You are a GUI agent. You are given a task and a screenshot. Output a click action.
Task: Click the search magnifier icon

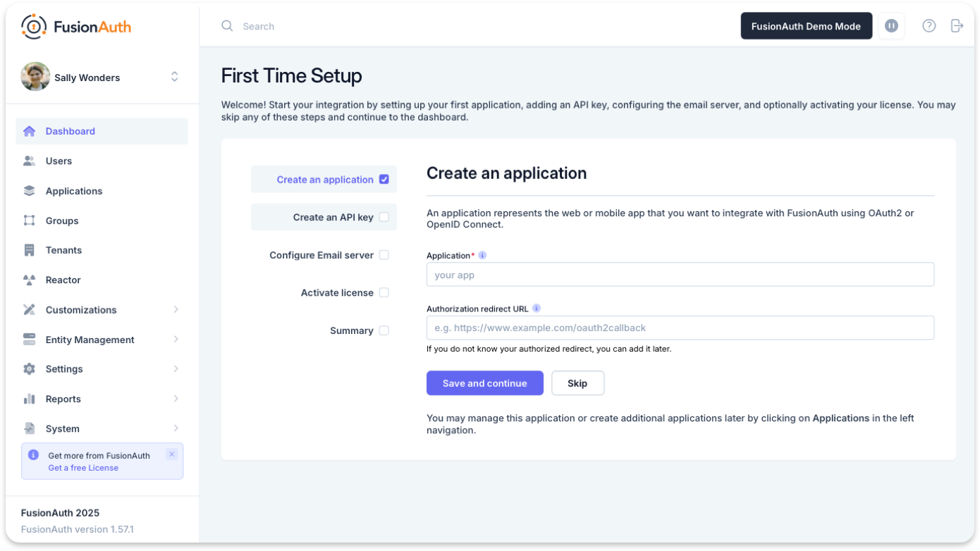227,26
